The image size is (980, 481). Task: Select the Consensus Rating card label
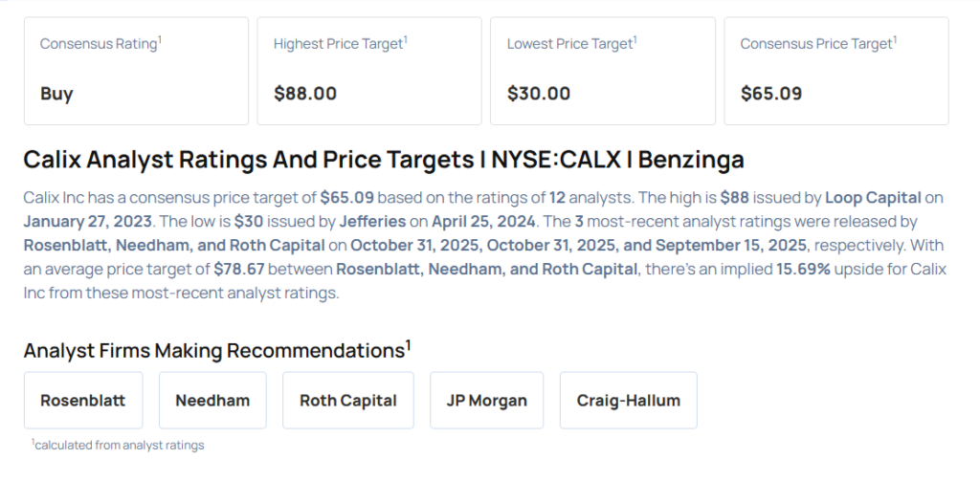99,44
